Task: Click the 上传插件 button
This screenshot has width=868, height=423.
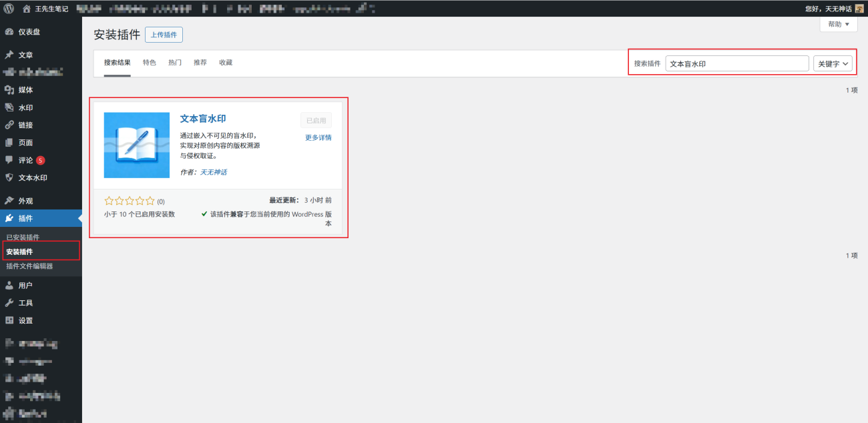Action: coord(164,35)
